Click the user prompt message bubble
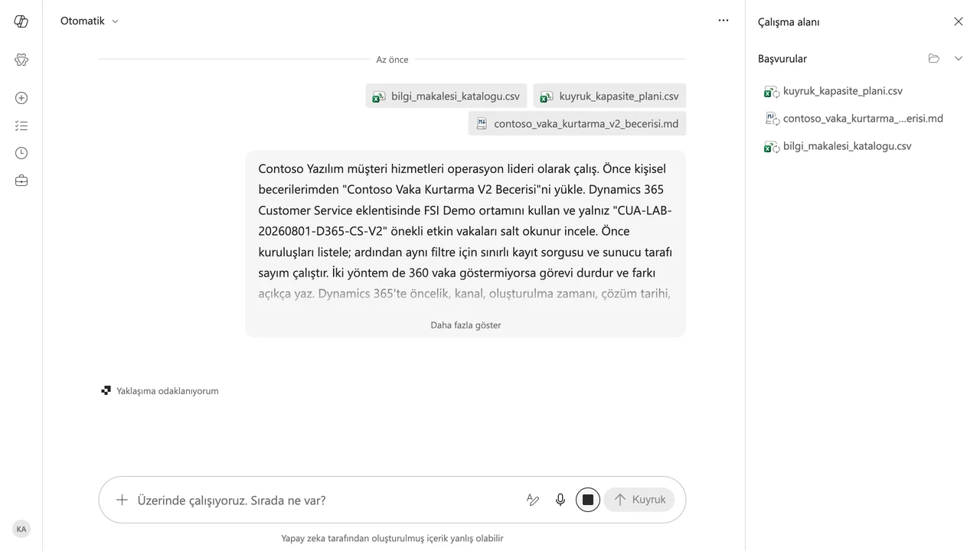 click(x=465, y=244)
